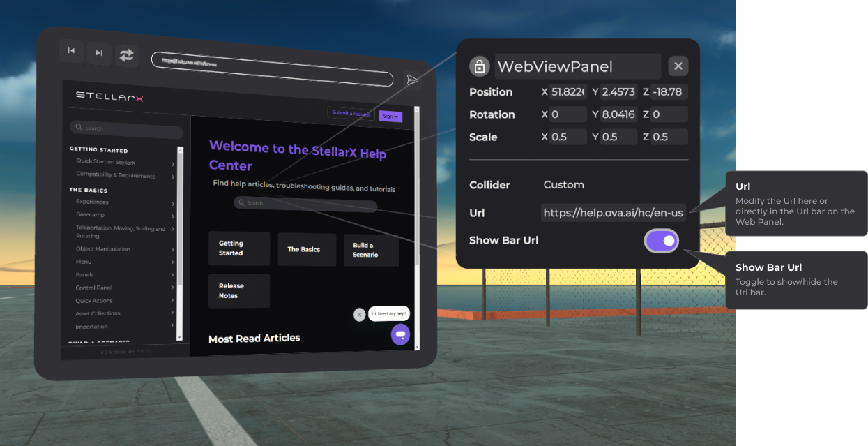The height and width of the screenshot is (446, 868).
Task: Click the back navigation icon on web panel
Action: click(71, 51)
